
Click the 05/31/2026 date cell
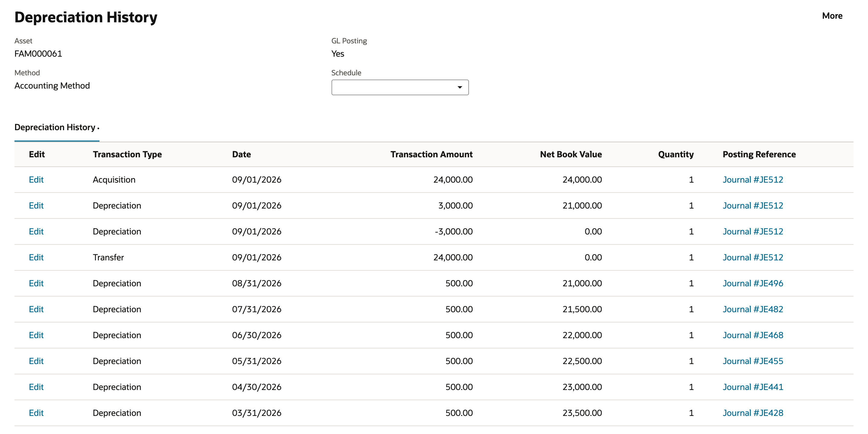point(256,361)
